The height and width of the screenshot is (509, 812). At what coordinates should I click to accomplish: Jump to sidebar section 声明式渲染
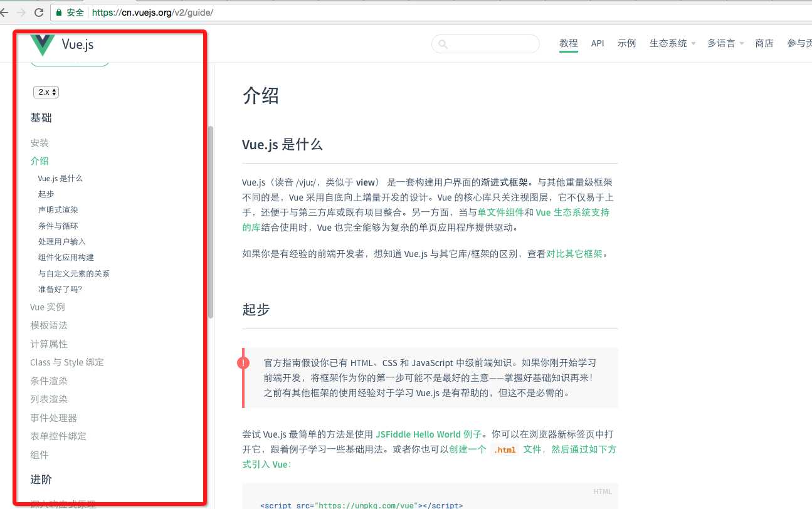click(58, 210)
